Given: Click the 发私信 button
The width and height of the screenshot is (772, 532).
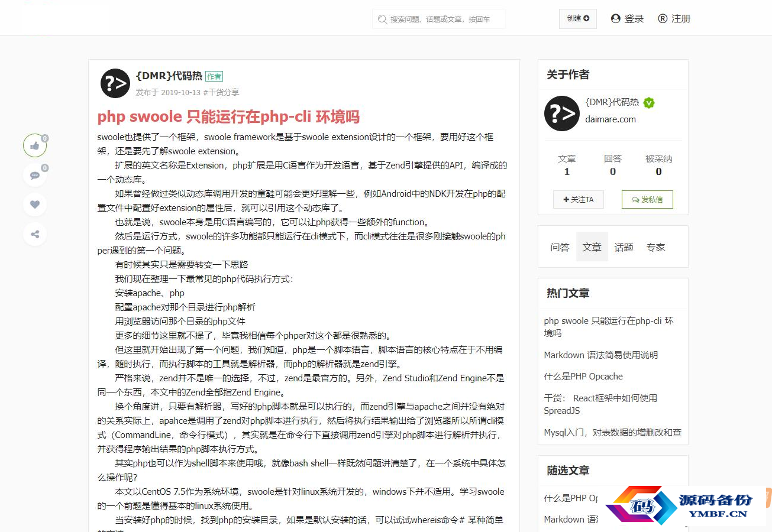Looking at the screenshot, I should pyautogui.click(x=647, y=200).
